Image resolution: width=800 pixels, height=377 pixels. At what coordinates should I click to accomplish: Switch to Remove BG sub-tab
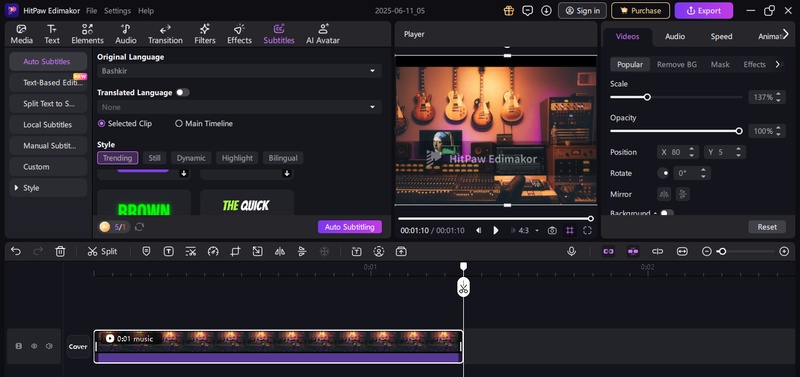point(677,64)
